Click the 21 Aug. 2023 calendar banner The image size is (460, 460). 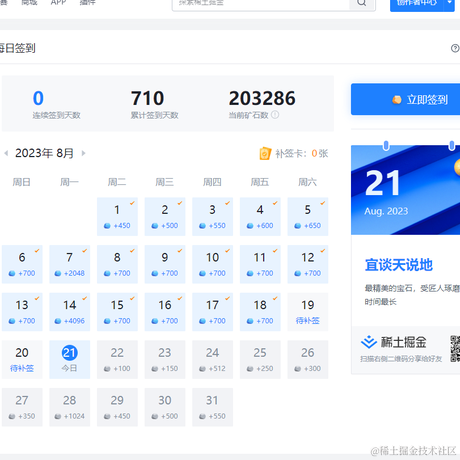pyautogui.click(x=405, y=190)
